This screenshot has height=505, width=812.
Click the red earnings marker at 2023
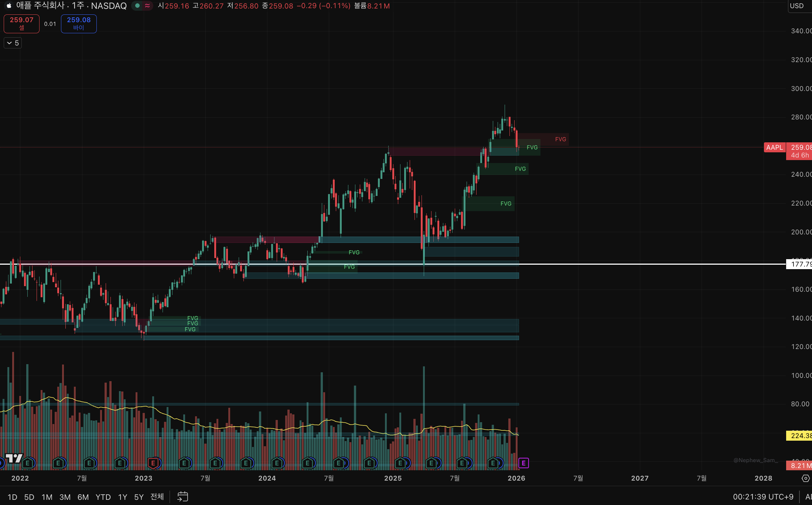click(153, 463)
